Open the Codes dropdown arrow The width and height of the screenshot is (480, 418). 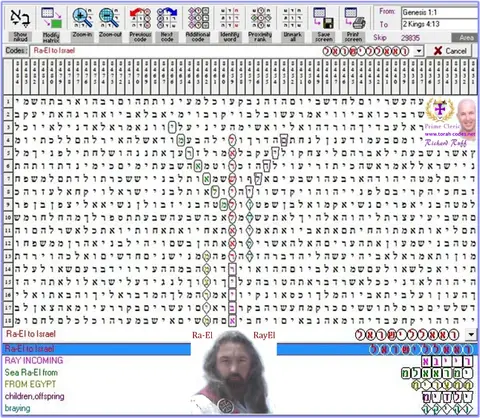tap(419, 51)
